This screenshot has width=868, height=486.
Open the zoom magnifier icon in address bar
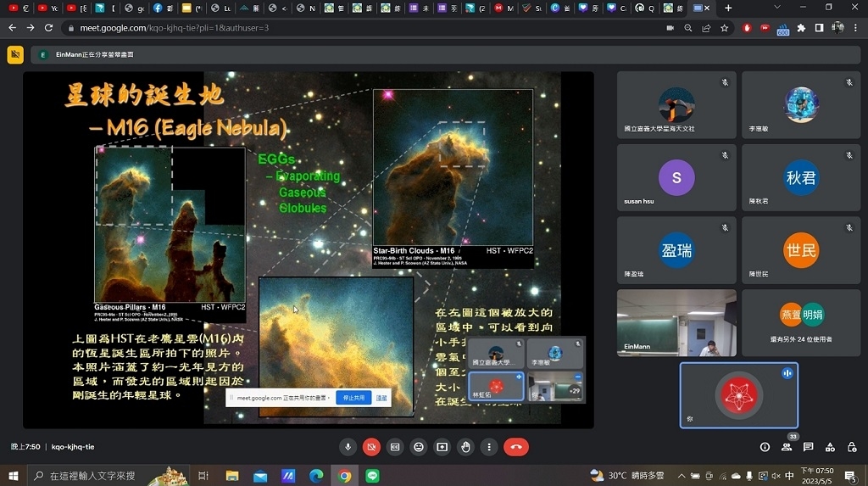[688, 28]
